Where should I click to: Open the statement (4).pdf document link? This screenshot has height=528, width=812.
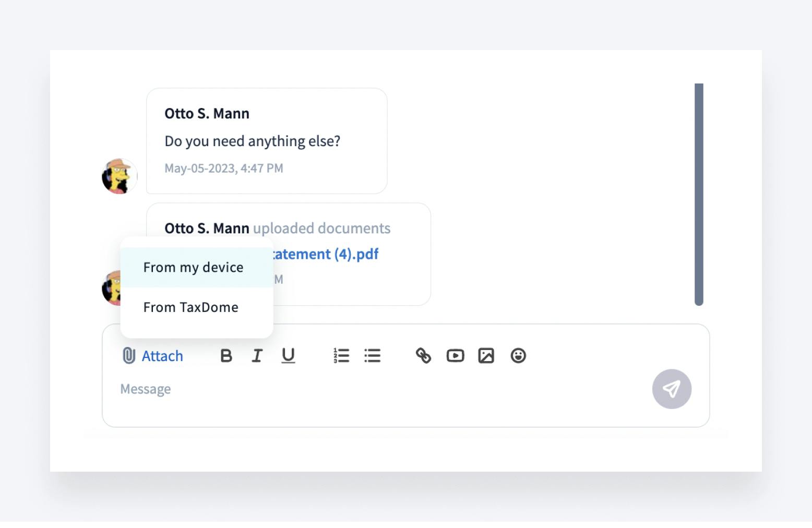click(326, 254)
